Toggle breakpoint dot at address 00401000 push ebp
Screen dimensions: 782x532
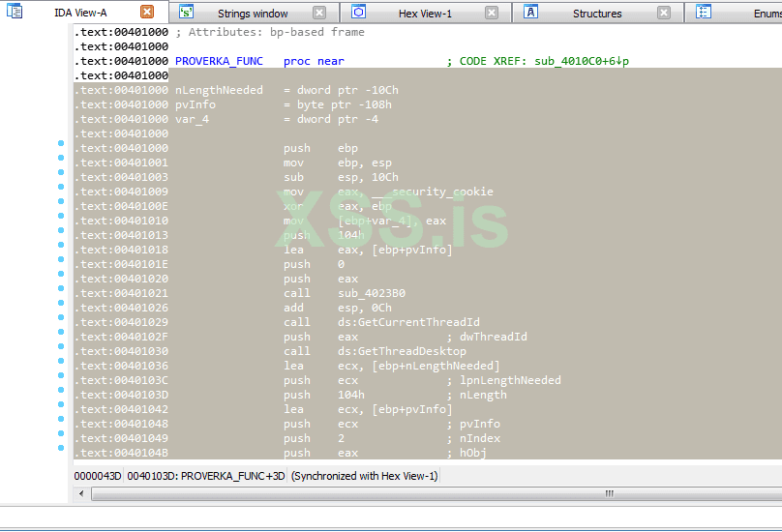pyautogui.click(x=61, y=143)
